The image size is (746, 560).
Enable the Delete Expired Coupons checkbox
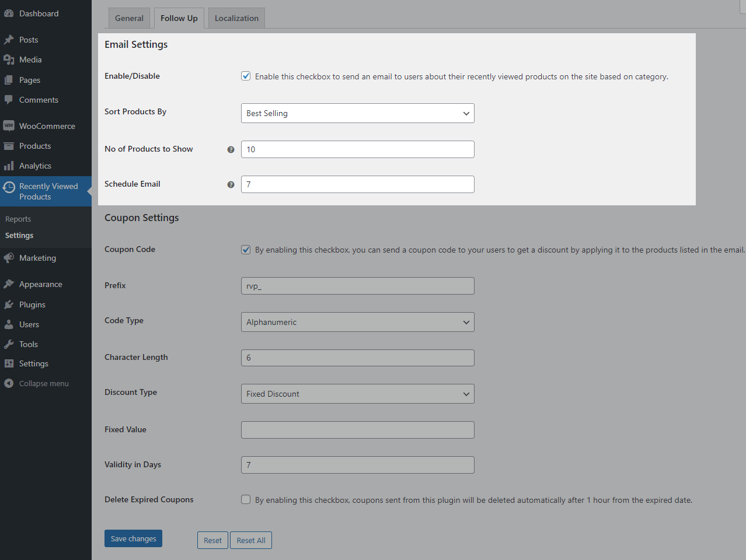[x=246, y=499]
